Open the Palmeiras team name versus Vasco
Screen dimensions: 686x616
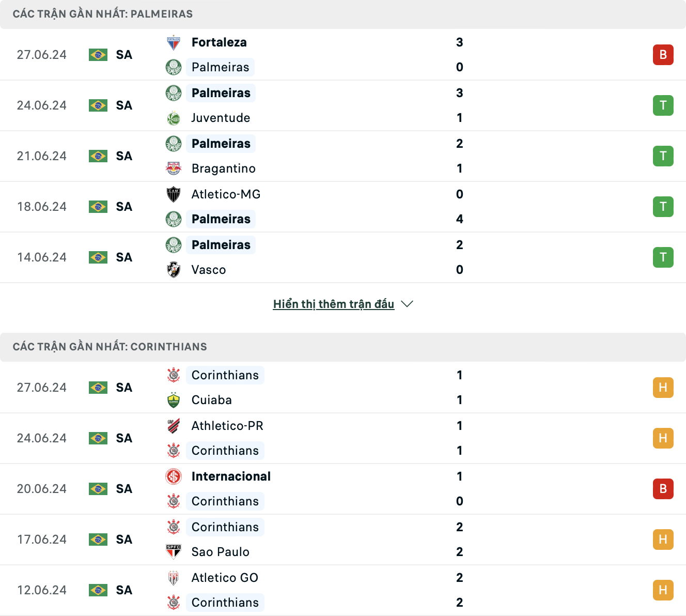coord(221,245)
